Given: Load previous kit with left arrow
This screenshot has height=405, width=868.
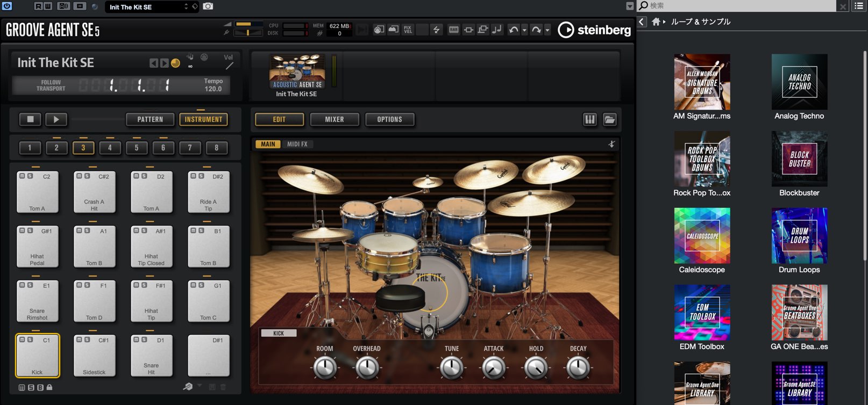Looking at the screenshot, I should click(154, 63).
